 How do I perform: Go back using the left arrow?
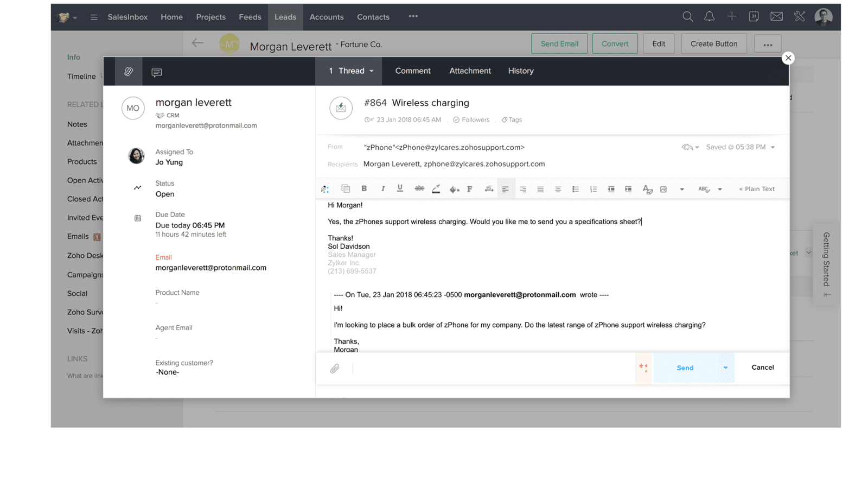point(197,43)
